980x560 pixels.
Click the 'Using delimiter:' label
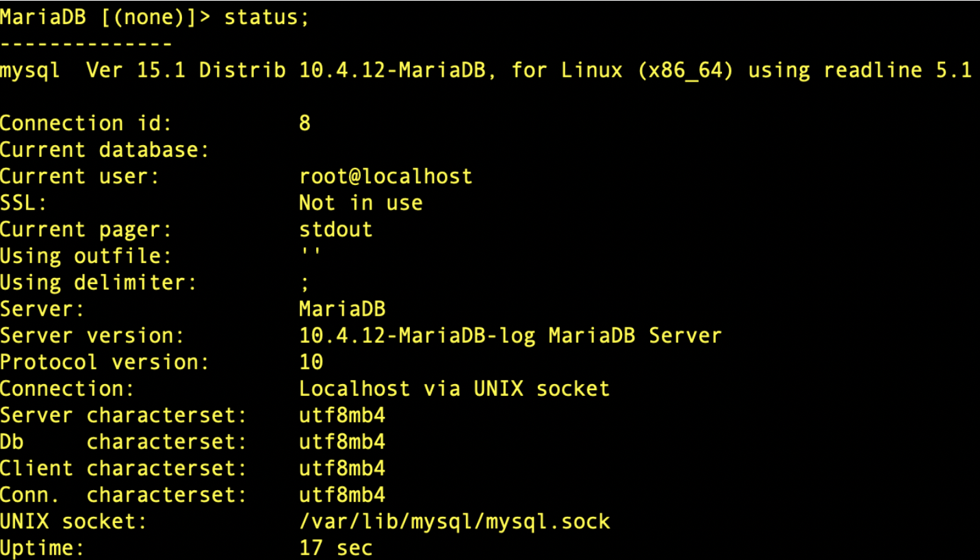pos(99,283)
